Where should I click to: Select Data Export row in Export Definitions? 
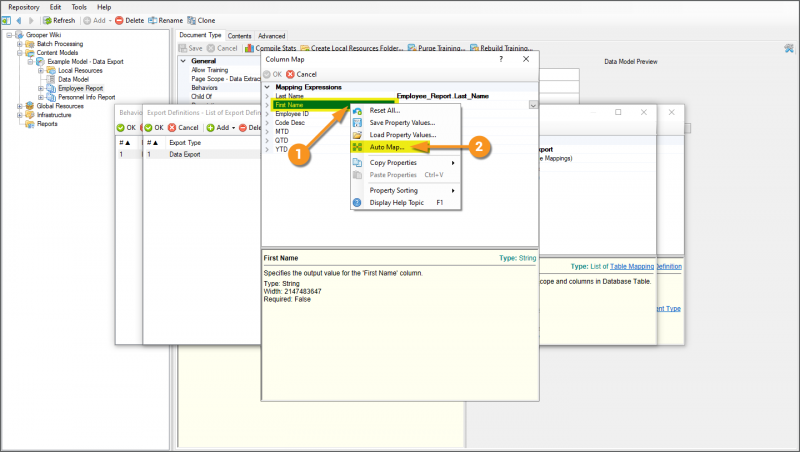click(202, 154)
